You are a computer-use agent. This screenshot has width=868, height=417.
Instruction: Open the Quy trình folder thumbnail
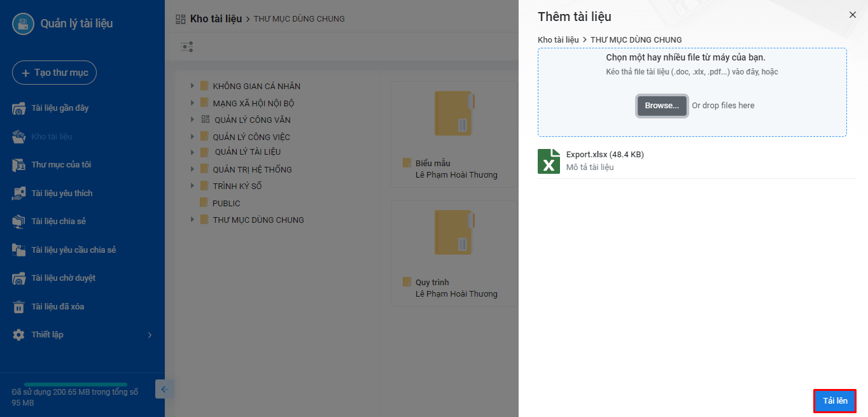[x=454, y=232]
